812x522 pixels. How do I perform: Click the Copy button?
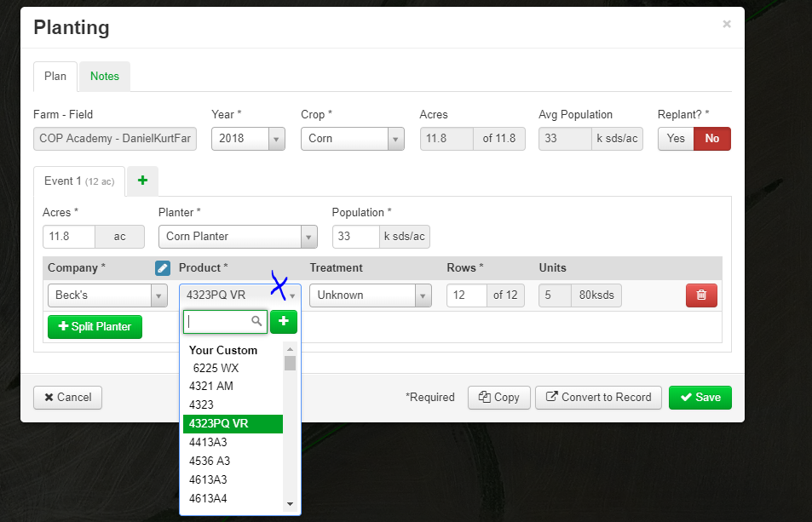(x=499, y=398)
